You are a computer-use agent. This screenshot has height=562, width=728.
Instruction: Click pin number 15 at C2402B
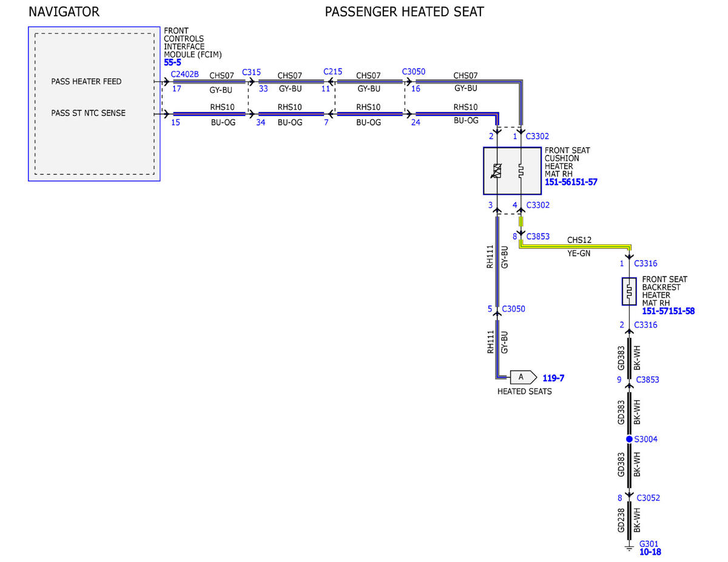pos(177,122)
